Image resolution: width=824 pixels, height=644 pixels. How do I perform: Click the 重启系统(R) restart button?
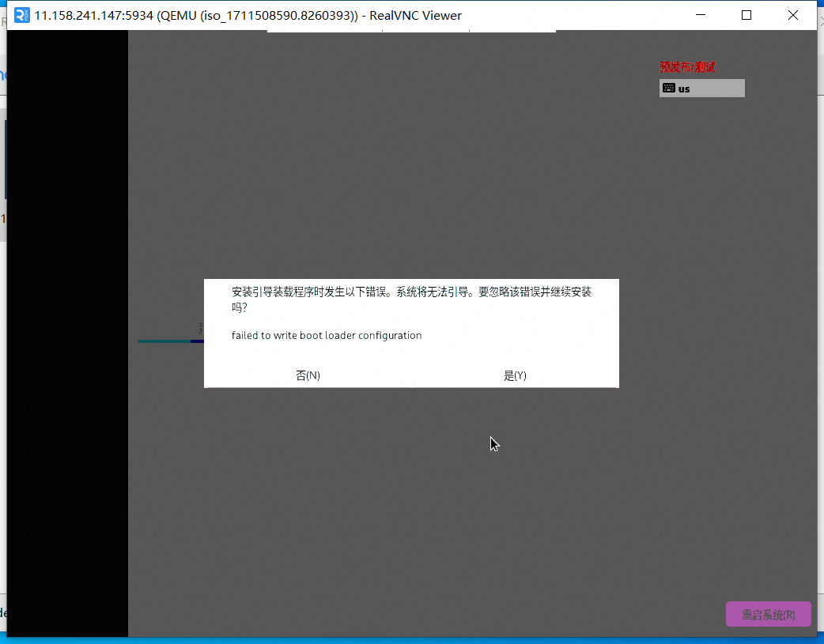tap(768, 615)
